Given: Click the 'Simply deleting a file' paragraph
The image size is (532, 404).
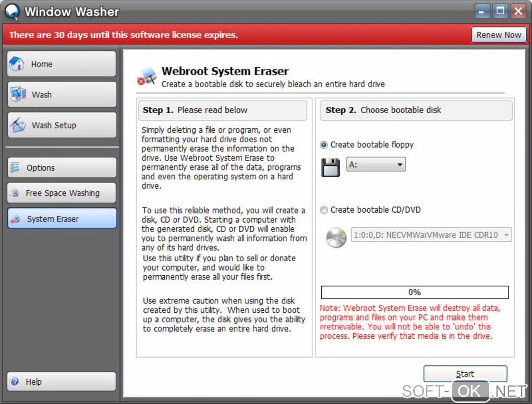Looking at the screenshot, I should (x=221, y=158).
